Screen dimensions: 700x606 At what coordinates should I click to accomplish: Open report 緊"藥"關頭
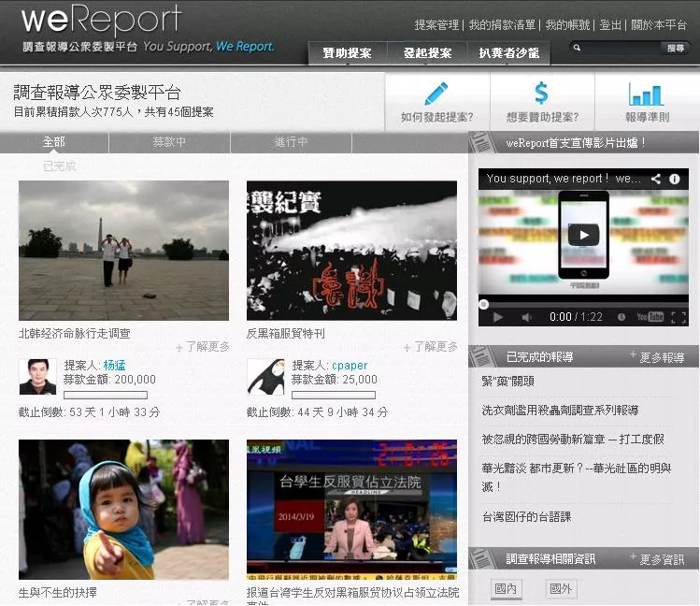coord(508,382)
